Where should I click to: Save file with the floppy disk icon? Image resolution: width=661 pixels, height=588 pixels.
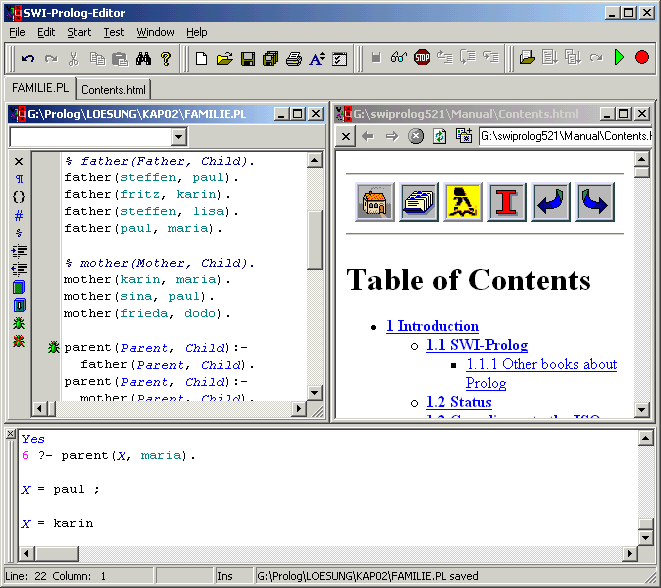[x=248, y=58]
